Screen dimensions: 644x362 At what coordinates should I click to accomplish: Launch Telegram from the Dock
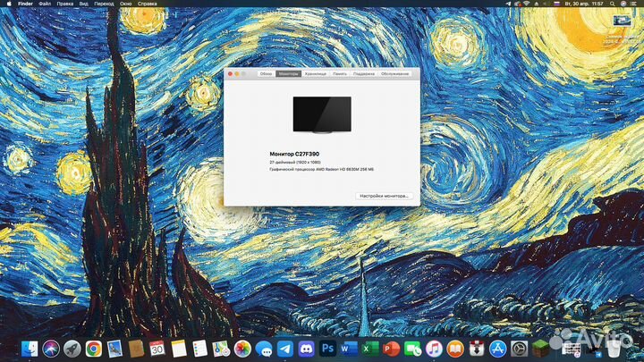[285, 349]
